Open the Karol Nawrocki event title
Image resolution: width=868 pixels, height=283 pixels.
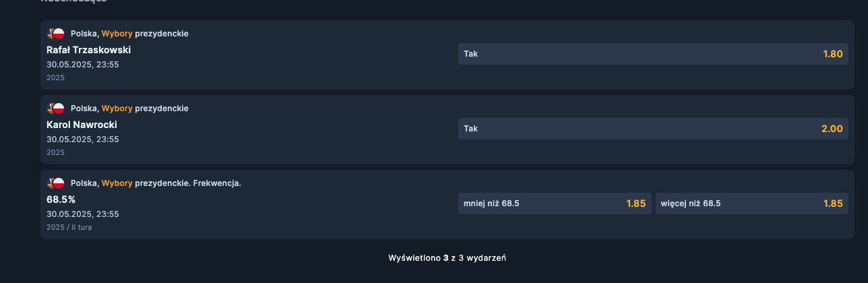point(82,125)
